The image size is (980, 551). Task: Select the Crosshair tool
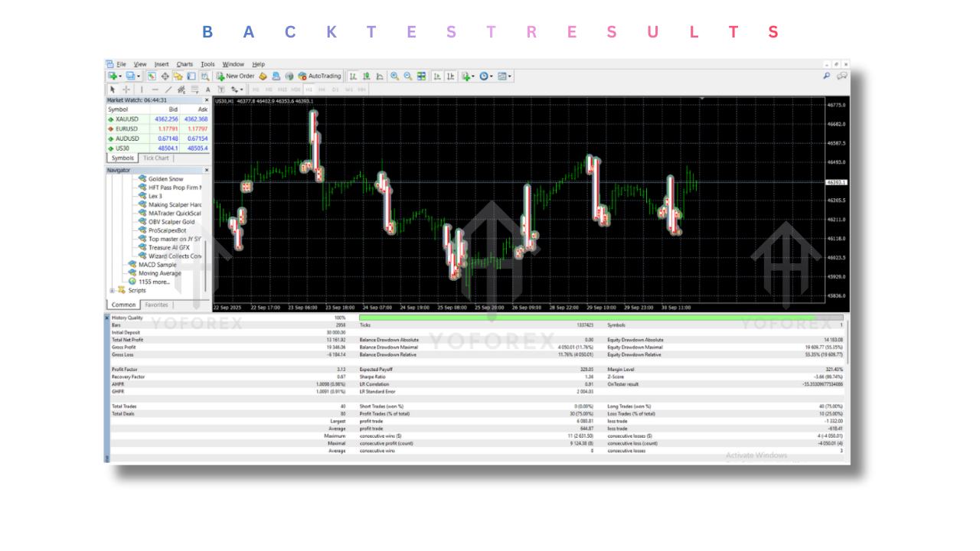pyautogui.click(x=126, y=90)
